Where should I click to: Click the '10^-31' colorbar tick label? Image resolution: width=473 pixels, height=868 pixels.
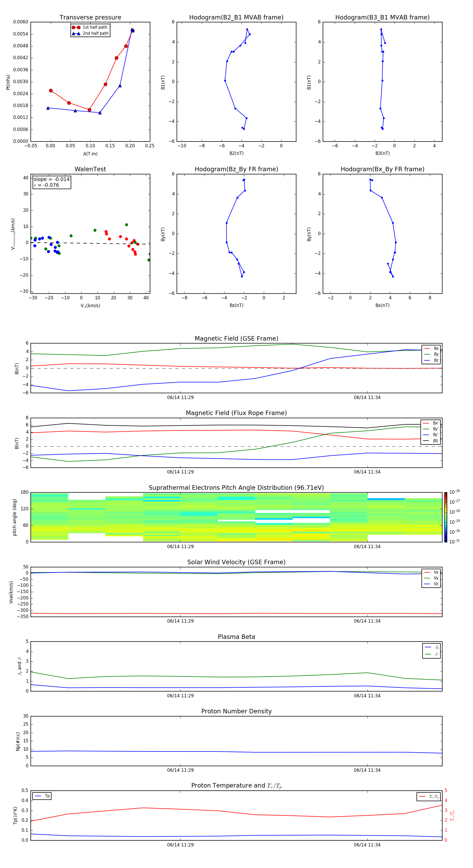tap(455, 542)
